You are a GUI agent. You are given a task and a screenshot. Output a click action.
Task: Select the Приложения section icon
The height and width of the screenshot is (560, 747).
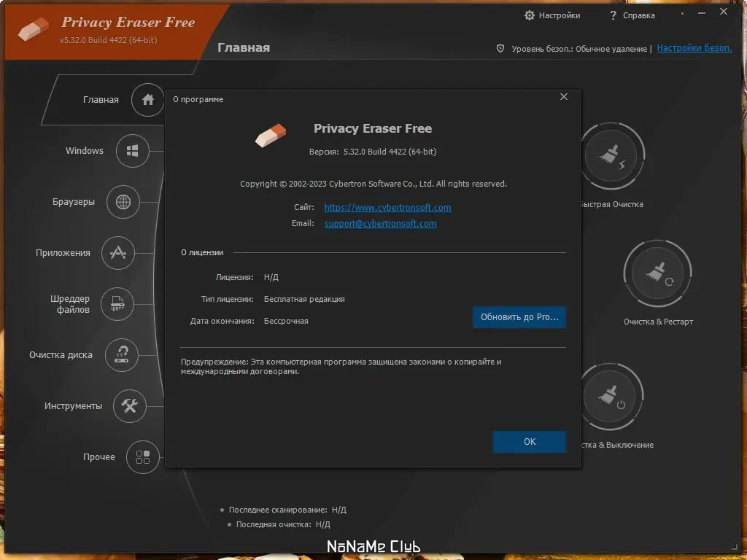(118, 253)
